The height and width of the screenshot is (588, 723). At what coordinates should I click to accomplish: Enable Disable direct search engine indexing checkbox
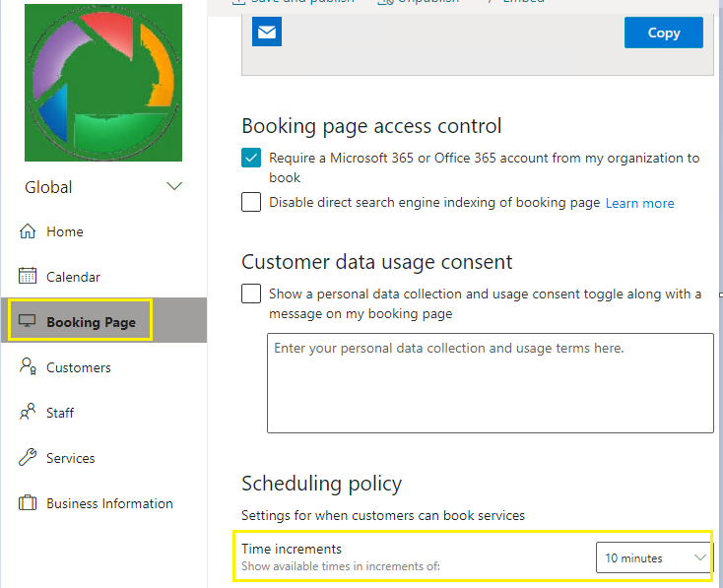(x=251, y=202)
